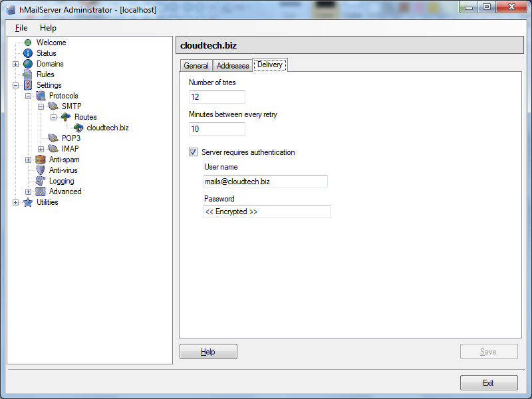Click the Number of tries field

click(x=217, y=97)
